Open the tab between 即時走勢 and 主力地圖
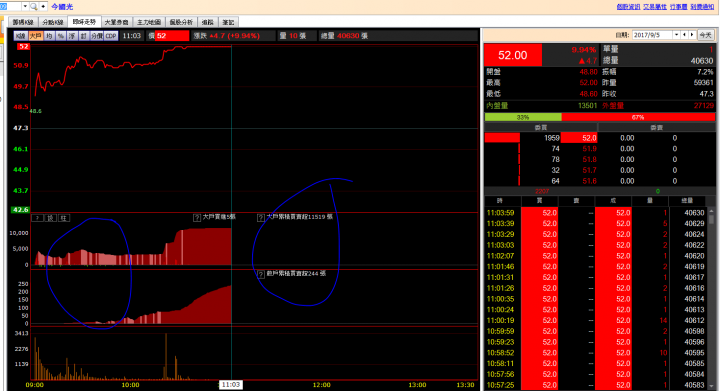Screen dimensions: 720x391 [x=116, y=22]
